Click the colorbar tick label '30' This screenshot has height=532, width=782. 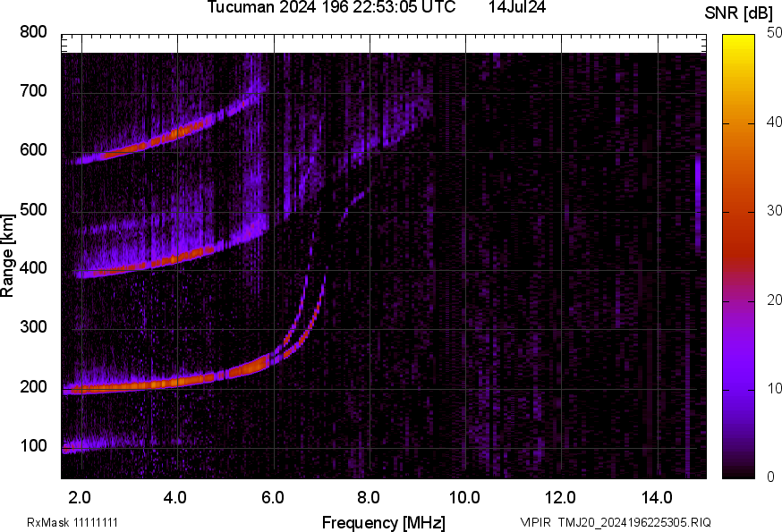(774, 211)
